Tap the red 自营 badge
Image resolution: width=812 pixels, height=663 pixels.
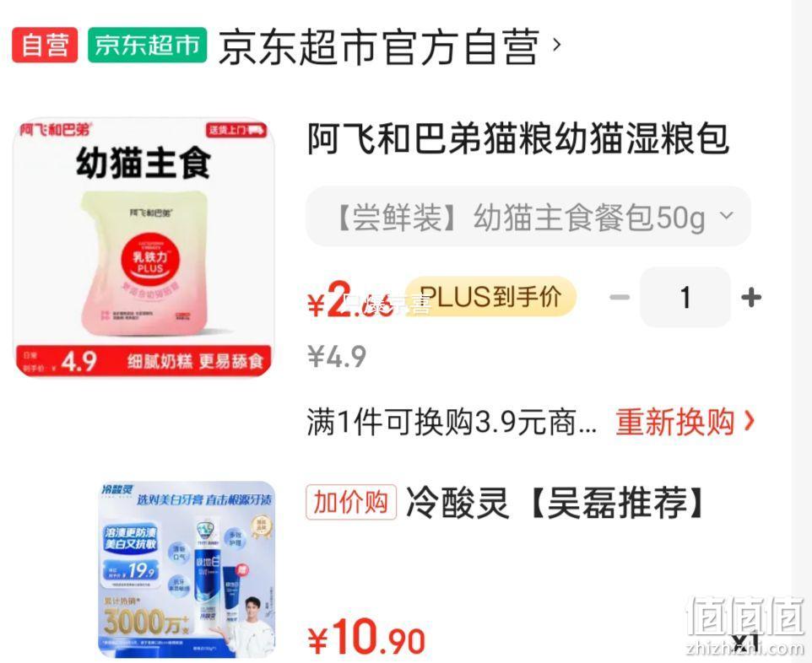tap(45, 45)
